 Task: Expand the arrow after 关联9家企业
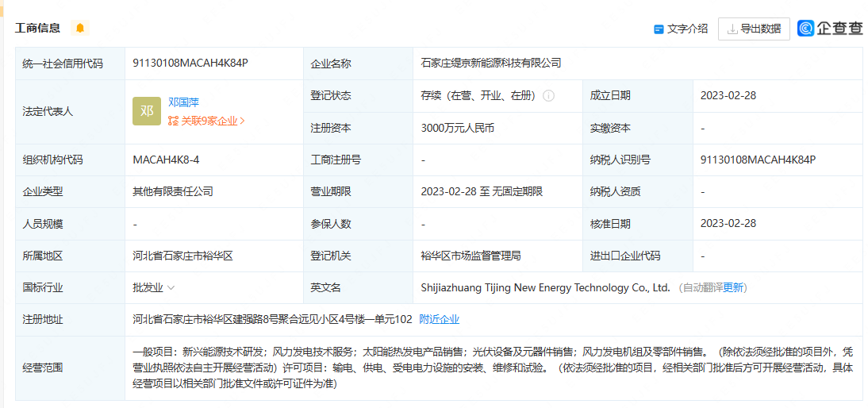243,121
